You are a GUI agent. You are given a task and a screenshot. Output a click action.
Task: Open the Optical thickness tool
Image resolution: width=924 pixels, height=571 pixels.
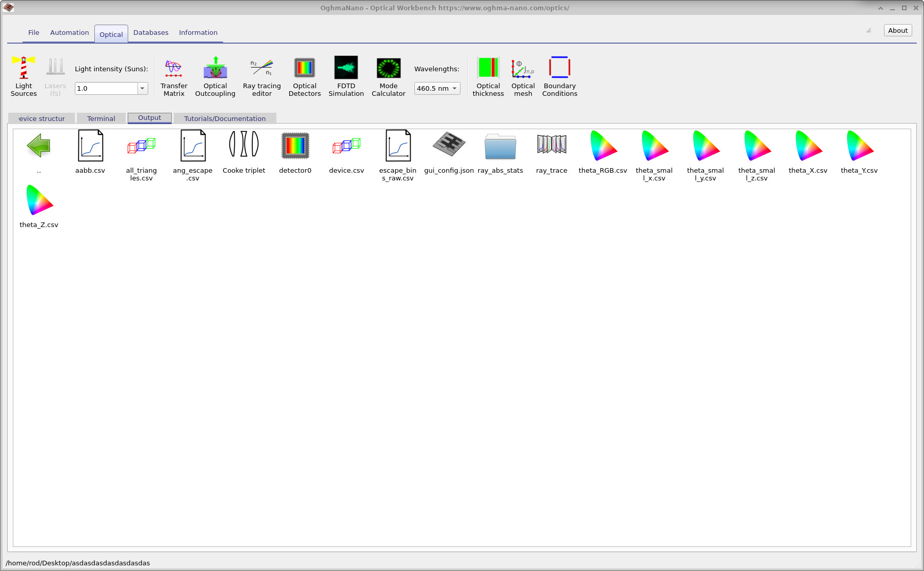tap(488, 77)
